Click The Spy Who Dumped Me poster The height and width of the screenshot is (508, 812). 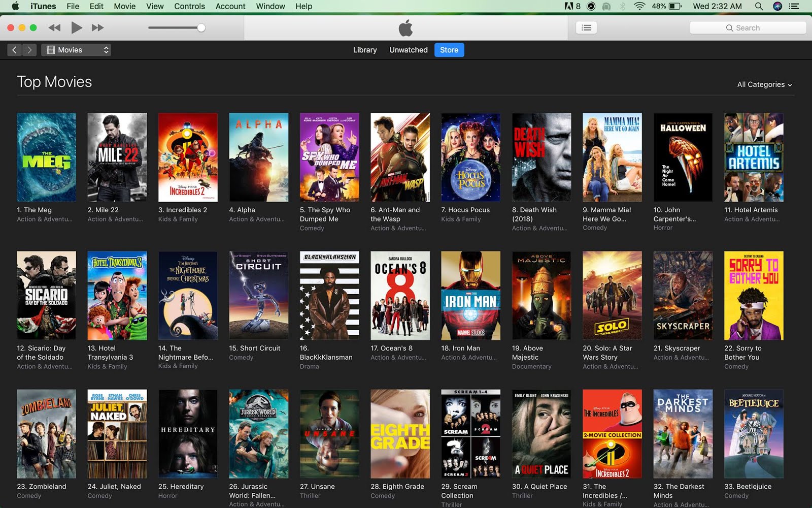(329, 157)
